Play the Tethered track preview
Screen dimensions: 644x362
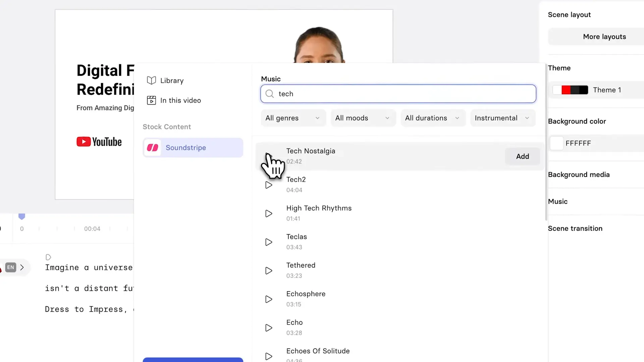coord(269,270)
